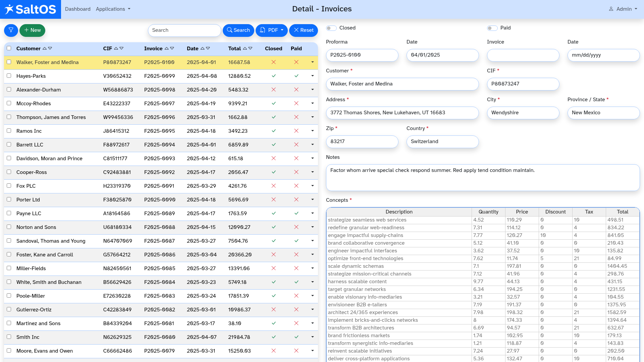The image size is (644, 362).
Task: Expand row actions for Fox PLC
Action: [312, 186]
